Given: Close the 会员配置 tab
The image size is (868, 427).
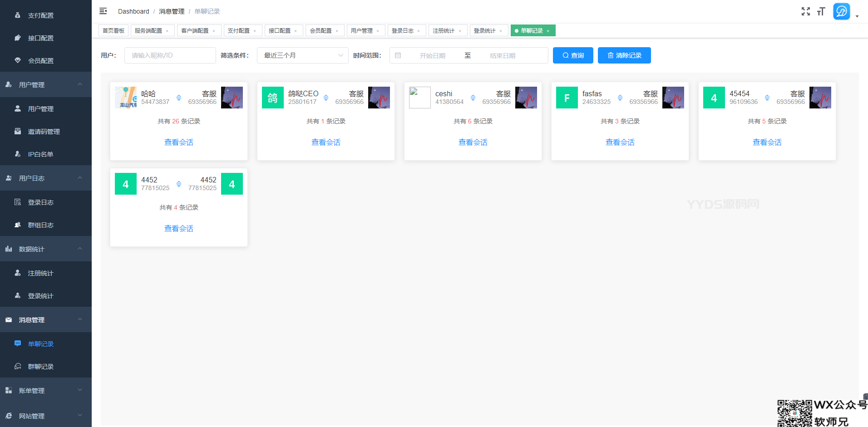Looking at the screenshot, I should [337, 31].
